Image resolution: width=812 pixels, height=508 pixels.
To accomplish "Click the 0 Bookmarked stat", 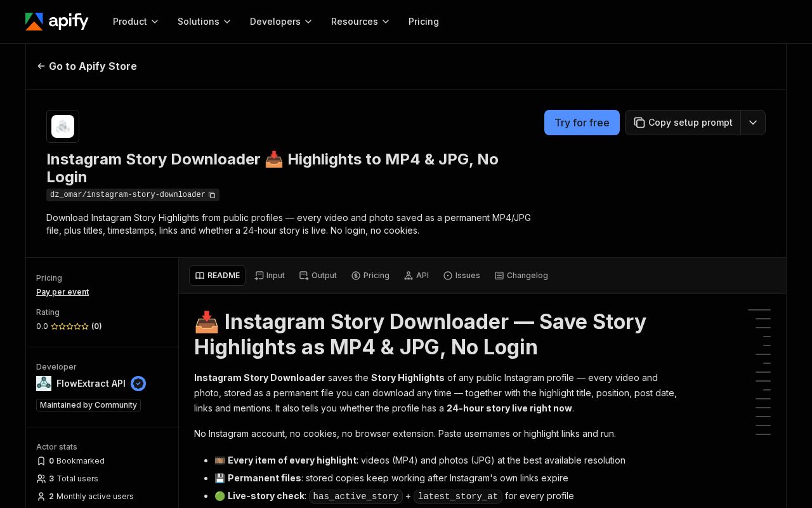I will (x=70, y=461).
